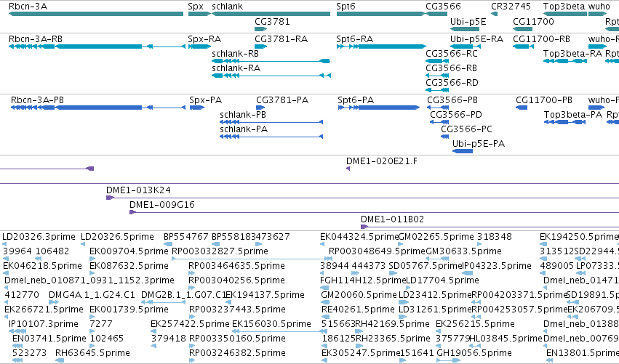Click the Spt6-RA transcript label

point(354,39)
